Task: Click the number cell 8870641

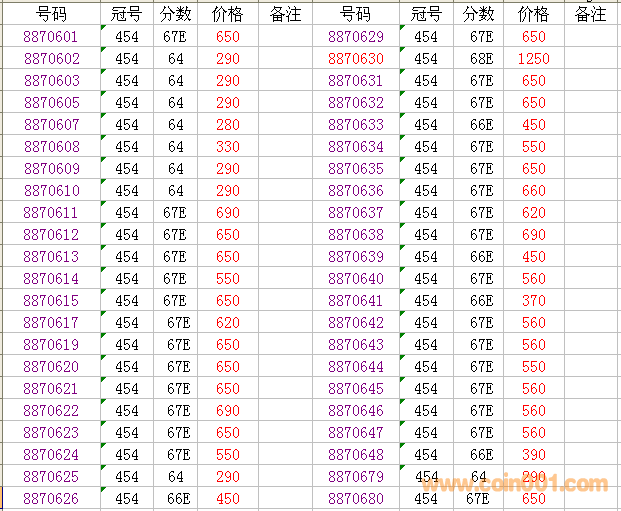Action: click(355, 301)
